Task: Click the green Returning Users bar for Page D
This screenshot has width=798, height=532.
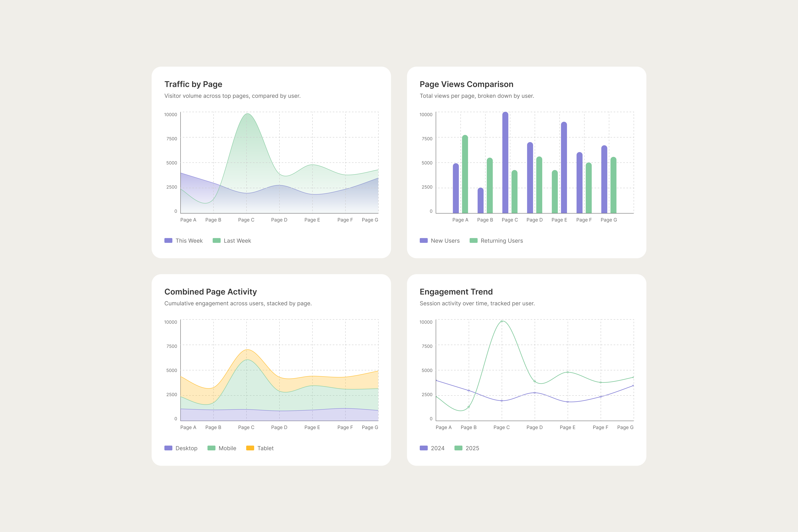Action: point(539,185)
